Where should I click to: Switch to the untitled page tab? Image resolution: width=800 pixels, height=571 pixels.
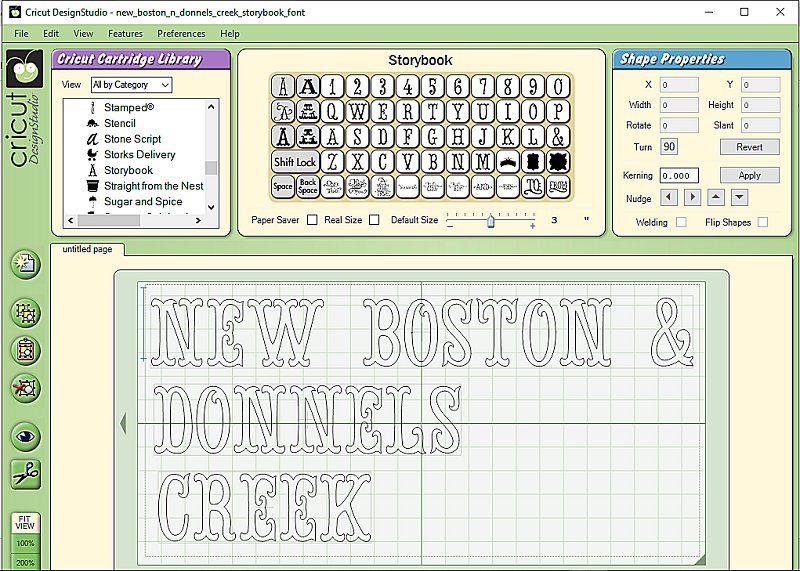click(x=87, y=249)
